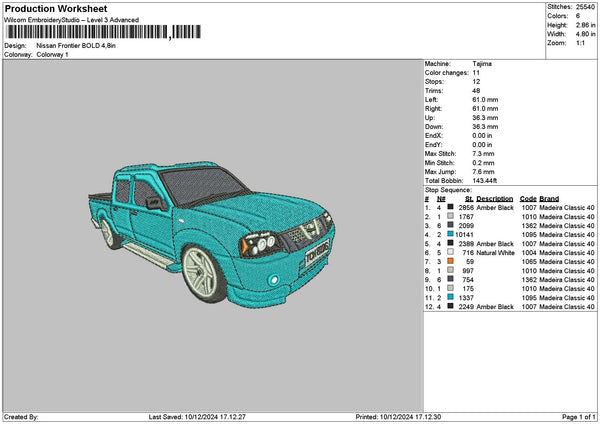
Task: Click the Description column header
Action: tap(495, 198)
